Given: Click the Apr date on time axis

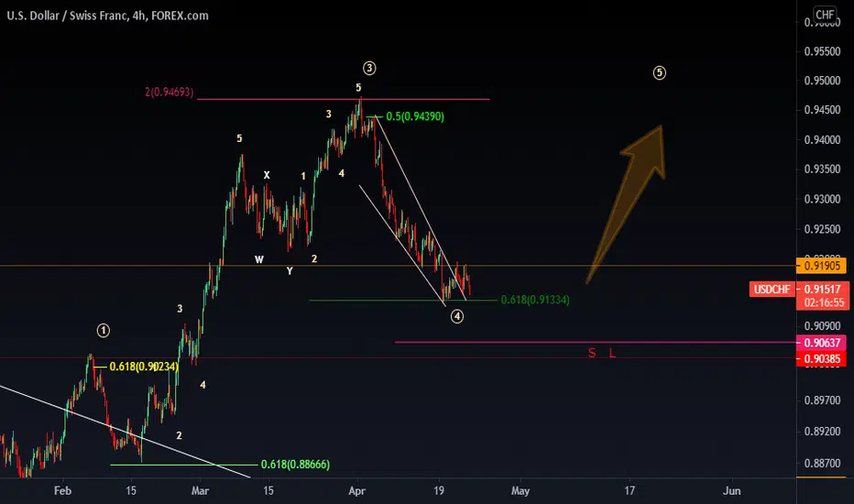Looking at the screenshot, I should [356, 491].
